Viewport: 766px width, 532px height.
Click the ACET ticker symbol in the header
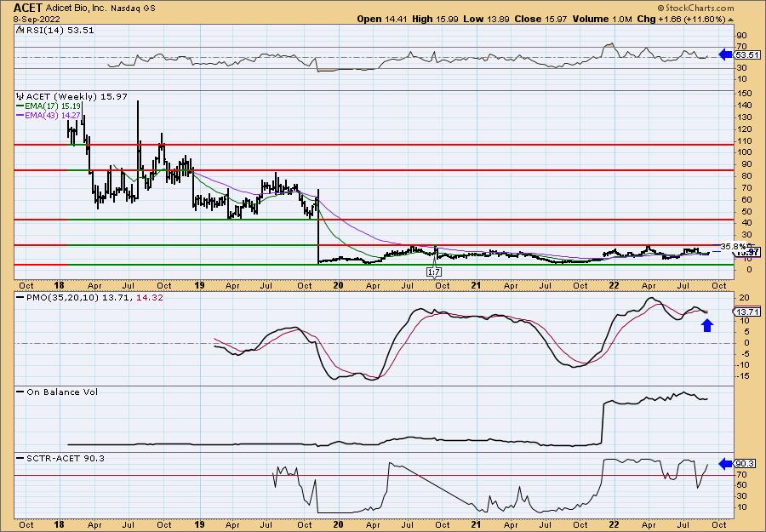pos(28,8)
